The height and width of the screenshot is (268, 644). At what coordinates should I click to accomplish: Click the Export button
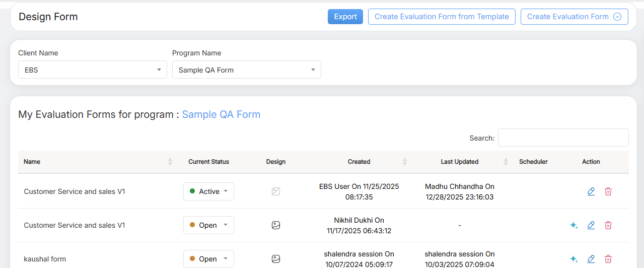pyautogui.click(x=345, y=17)
